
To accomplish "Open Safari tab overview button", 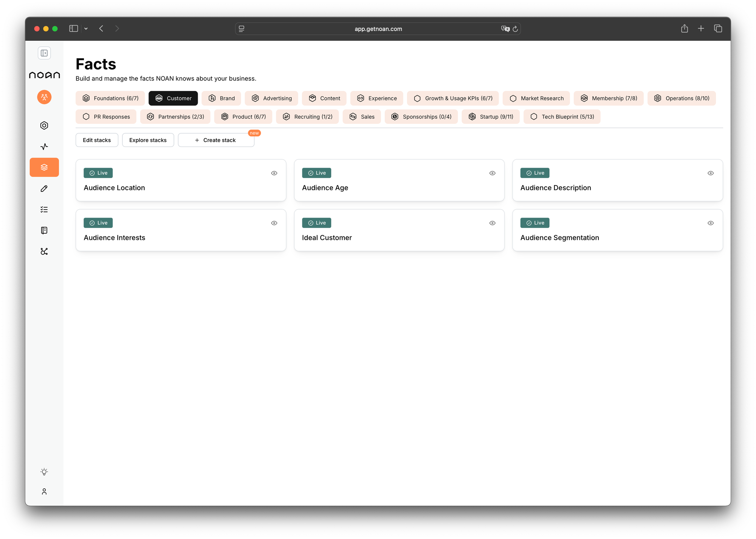I will click(718, 29).
